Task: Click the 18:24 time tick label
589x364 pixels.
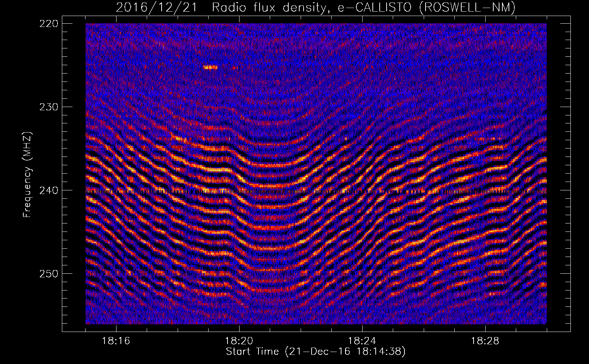Action: point(362,341)
